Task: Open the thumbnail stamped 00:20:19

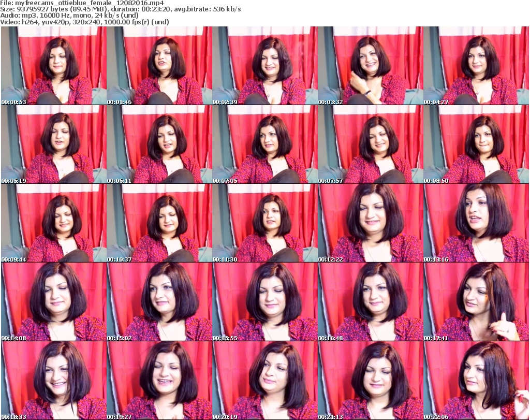Action: (x=265, y=381)
